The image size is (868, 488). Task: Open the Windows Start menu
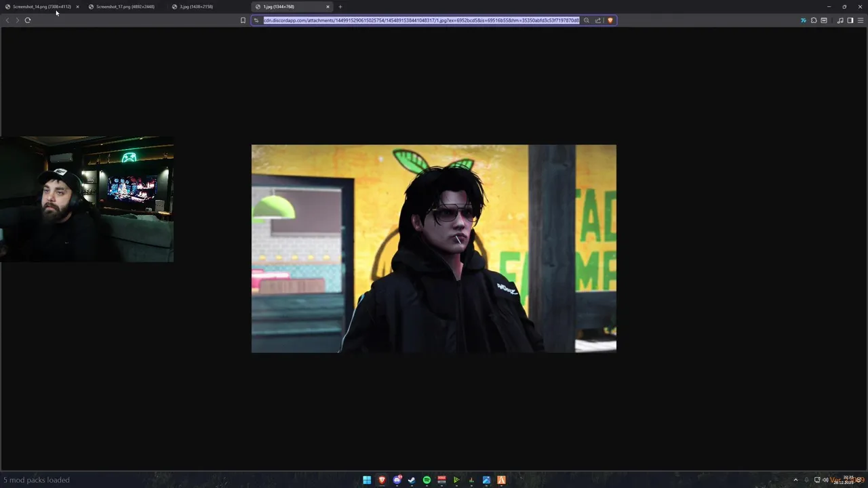coord(367,480)
